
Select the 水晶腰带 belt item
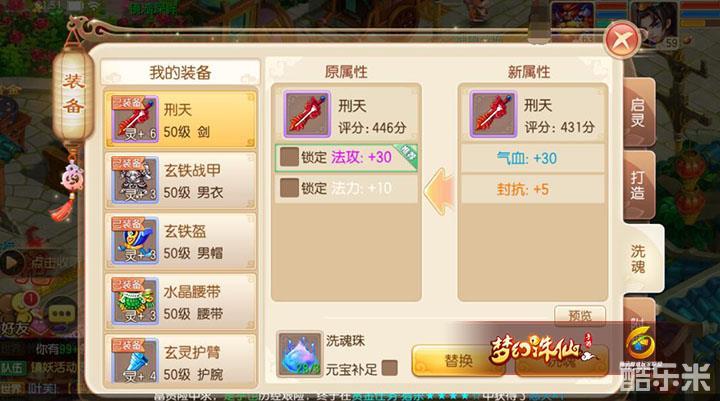(180, 301)
